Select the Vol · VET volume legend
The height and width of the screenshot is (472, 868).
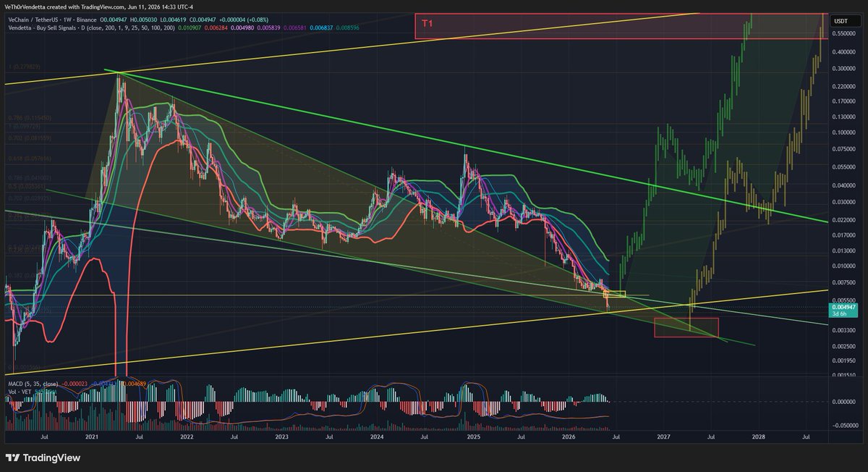click(x=18, y=392)
